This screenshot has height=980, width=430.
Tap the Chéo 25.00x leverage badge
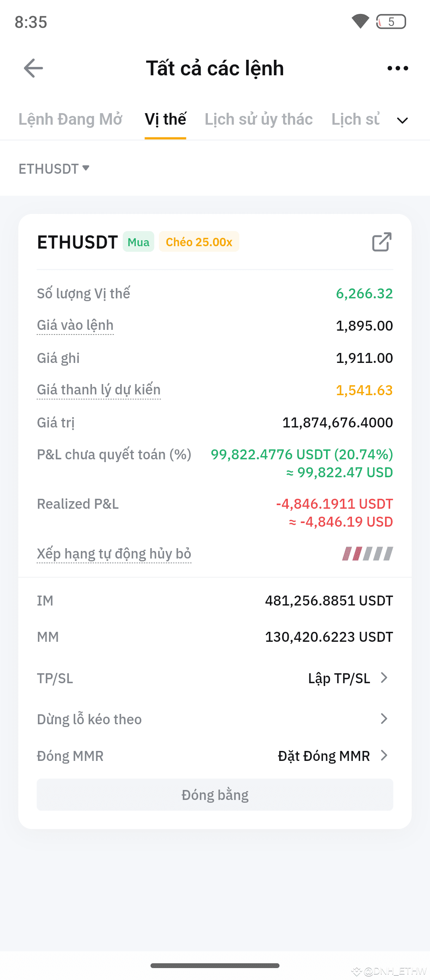[x=199, y=242]
